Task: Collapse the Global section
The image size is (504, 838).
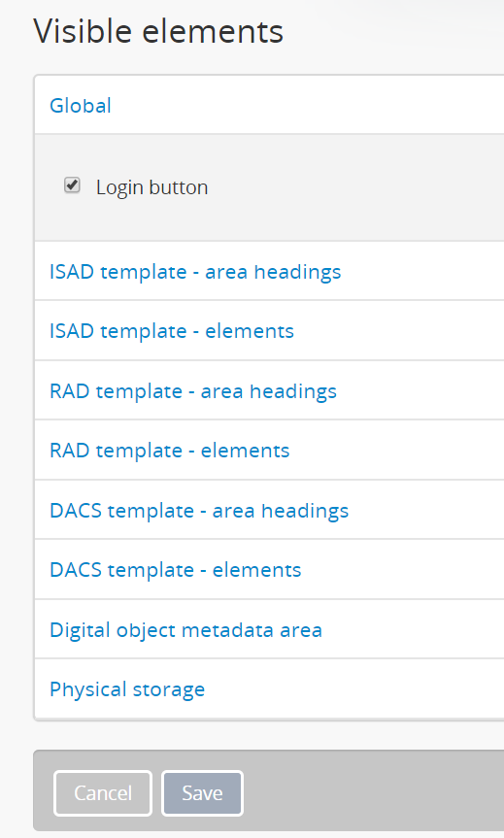Action: pos(81,105)
